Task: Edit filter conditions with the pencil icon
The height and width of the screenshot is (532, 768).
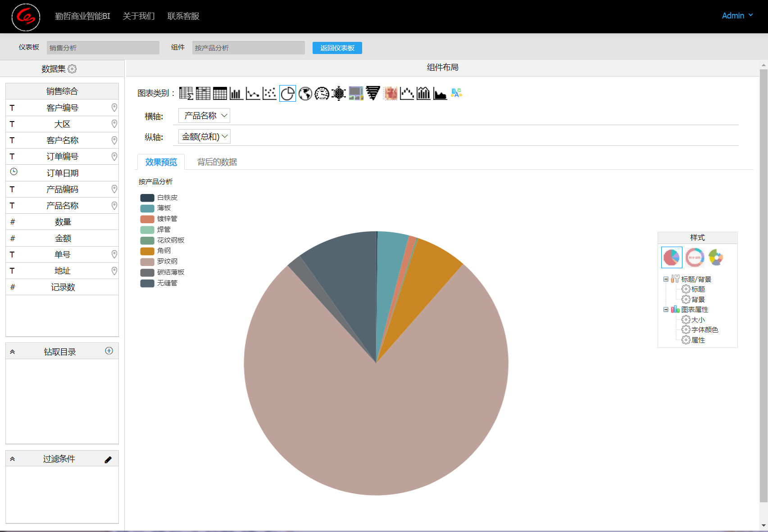Action: coord(108,460)
